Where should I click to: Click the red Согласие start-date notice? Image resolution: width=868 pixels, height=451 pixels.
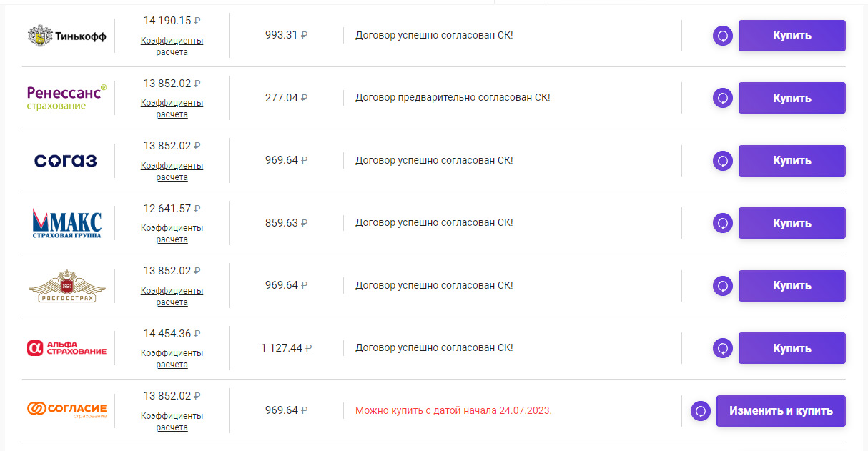(x=453, y=410)
